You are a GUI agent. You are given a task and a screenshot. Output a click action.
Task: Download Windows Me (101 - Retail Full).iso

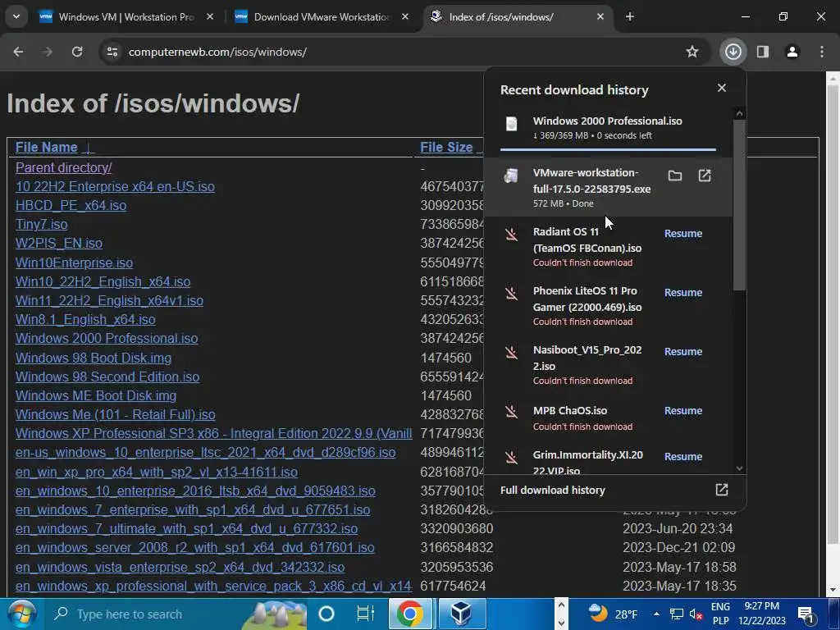pyautogui.click(x=115, y=414)
